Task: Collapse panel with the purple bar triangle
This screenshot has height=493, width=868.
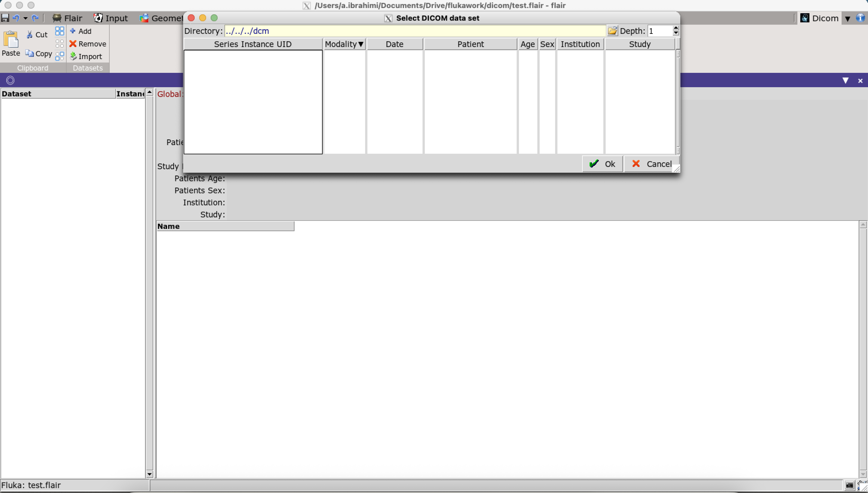Action: click(x=845, y=81)
